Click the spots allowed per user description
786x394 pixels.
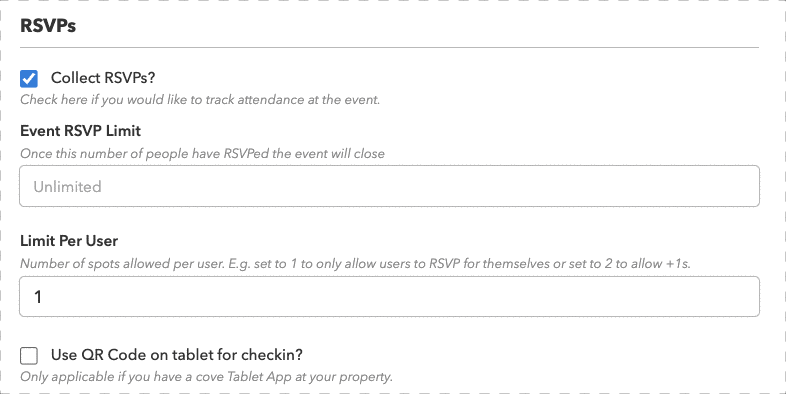[355, 264]
